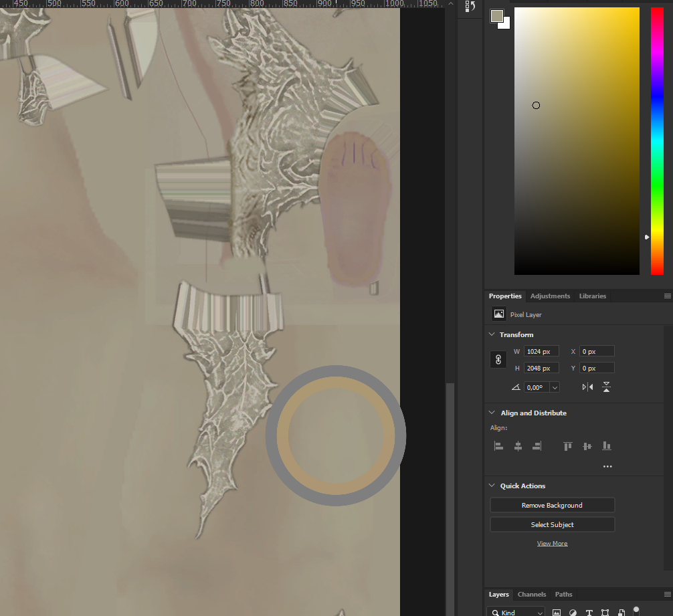Collapse the Align and Distribute section
The height and width of the screenshot is (616, 673).
point(492,413)
